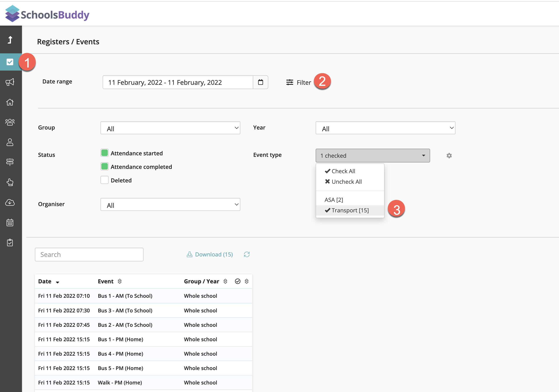Sort using arrows after the circled check
Image resolution: width=559 pixels, height=392 pixels.
(247, 281)
